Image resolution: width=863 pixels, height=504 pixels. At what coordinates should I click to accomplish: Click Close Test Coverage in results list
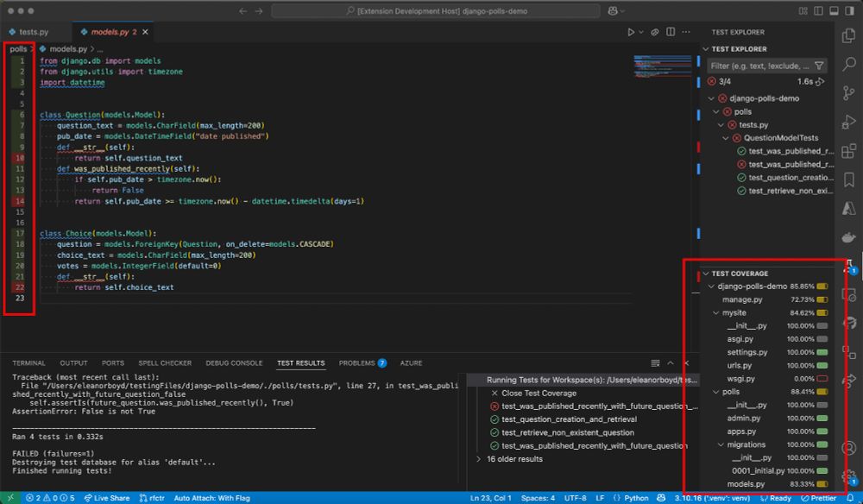[x=539, y=393]
